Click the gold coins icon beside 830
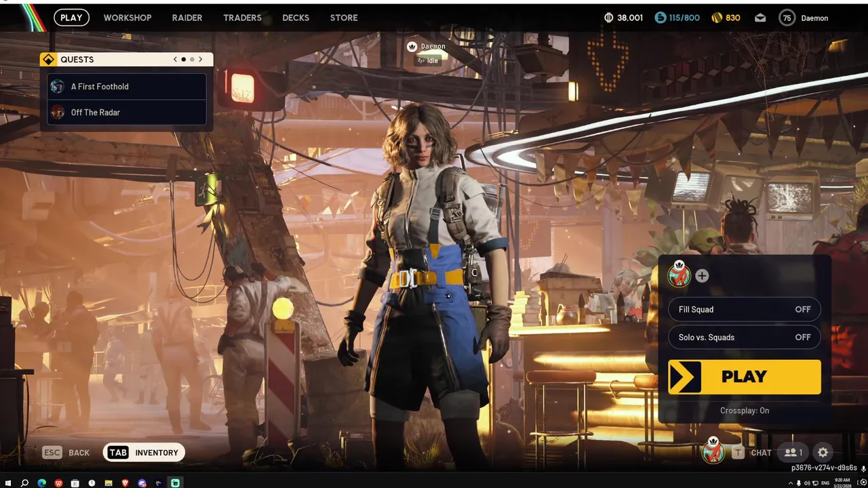 tap(717, 18)
